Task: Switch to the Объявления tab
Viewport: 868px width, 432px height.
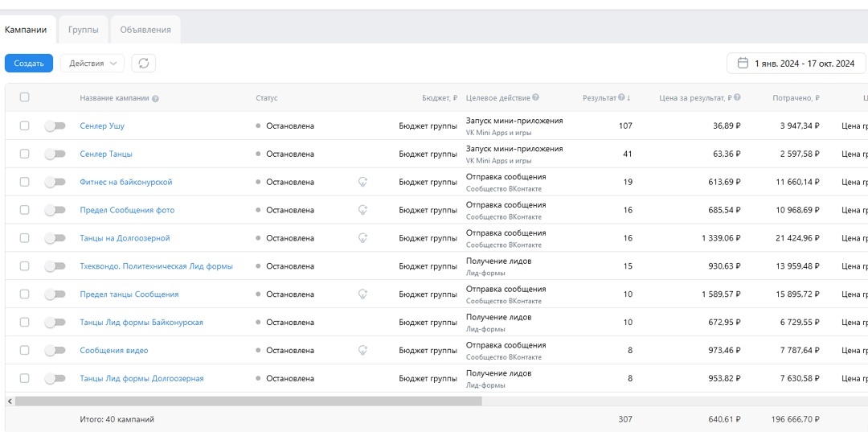Action: 145,30
